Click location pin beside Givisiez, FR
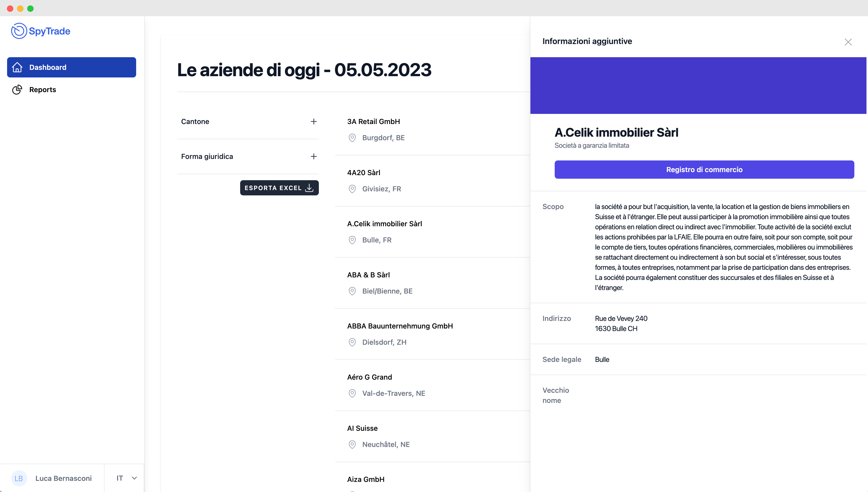868x492 pixels. (x=352, y=189)
